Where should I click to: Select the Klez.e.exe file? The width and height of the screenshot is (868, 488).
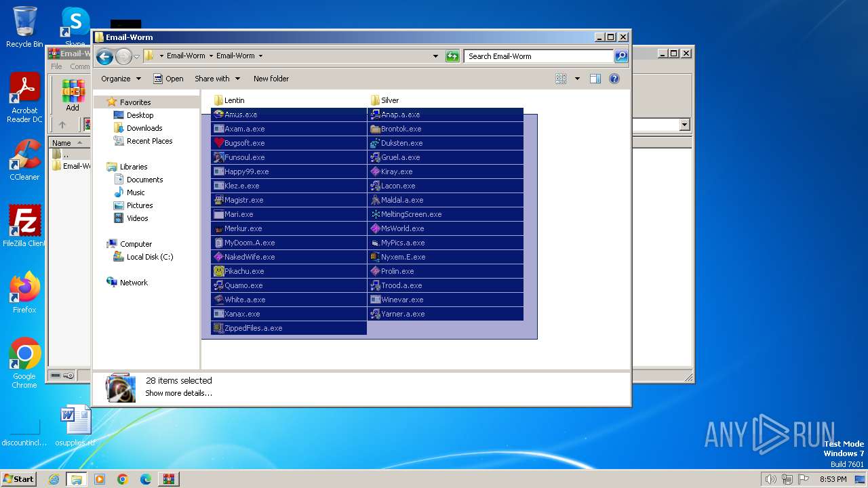[x=289, y=186]
